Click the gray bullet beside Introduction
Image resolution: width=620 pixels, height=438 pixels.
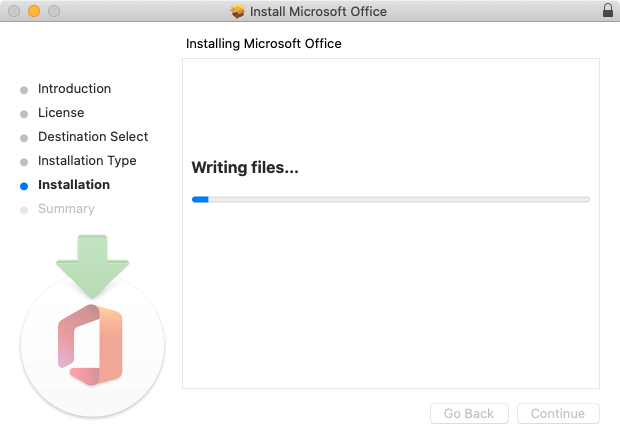click(x=24, y=90)
